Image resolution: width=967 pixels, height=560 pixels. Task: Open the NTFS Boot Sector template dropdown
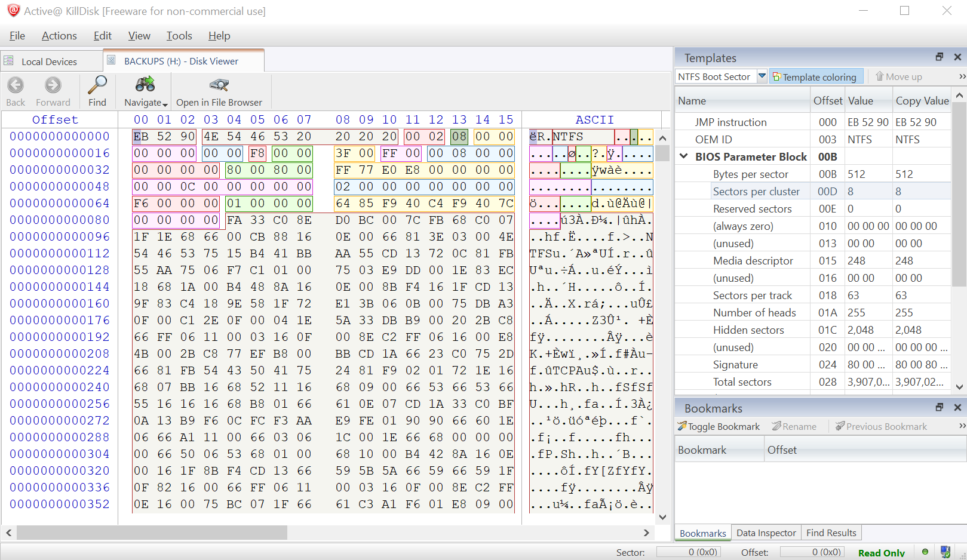coord(762,76)
